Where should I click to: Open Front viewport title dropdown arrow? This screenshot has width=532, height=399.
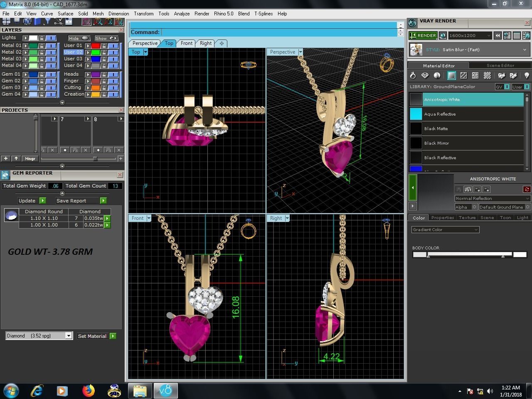click(x=148, y=218)
